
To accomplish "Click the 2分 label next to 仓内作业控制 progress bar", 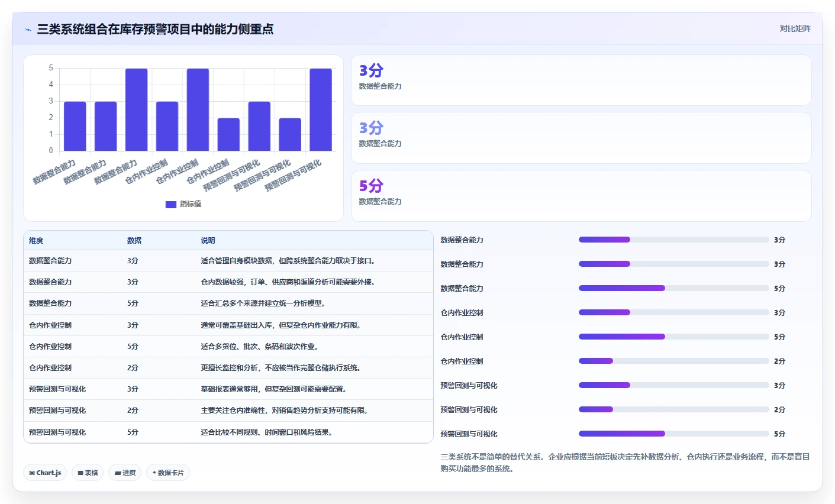I will point(779,361).
